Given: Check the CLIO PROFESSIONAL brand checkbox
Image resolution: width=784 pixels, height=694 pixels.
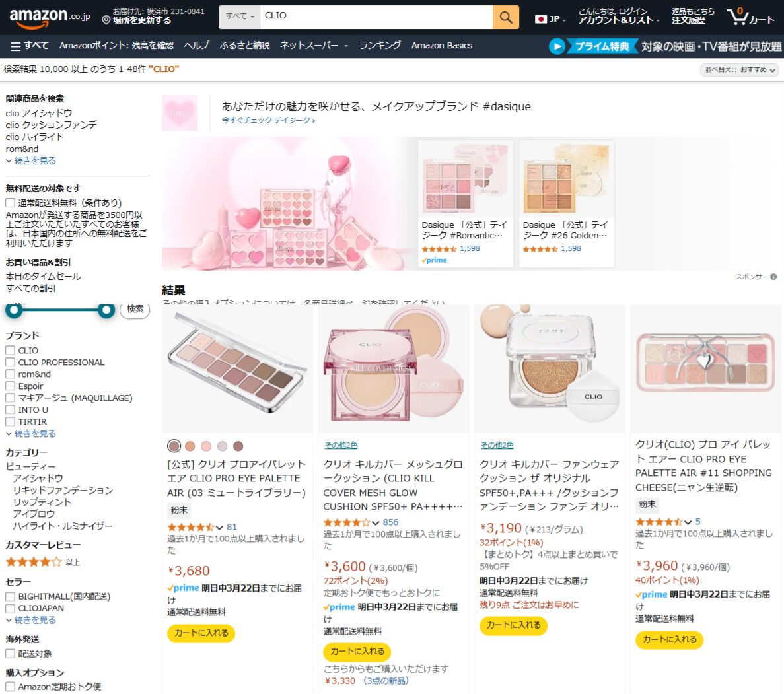Looking at the screenshot, I should click(x=10, y=362).
